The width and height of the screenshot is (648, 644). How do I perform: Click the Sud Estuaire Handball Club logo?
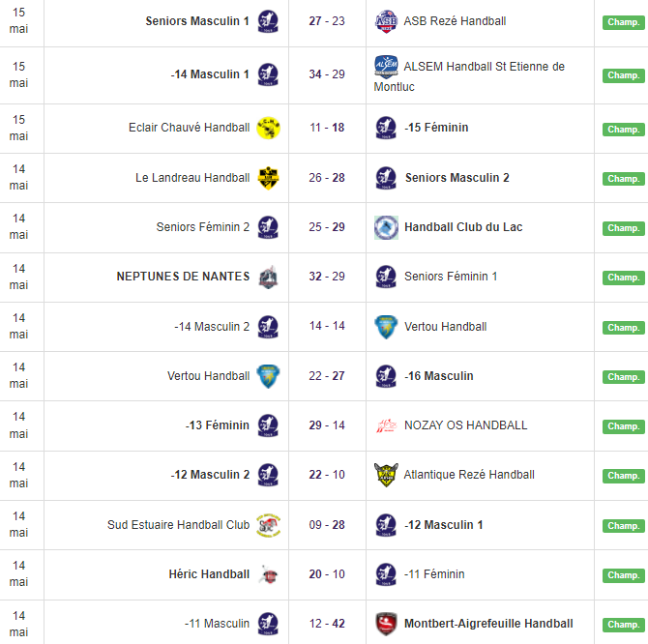coord(268,525)
